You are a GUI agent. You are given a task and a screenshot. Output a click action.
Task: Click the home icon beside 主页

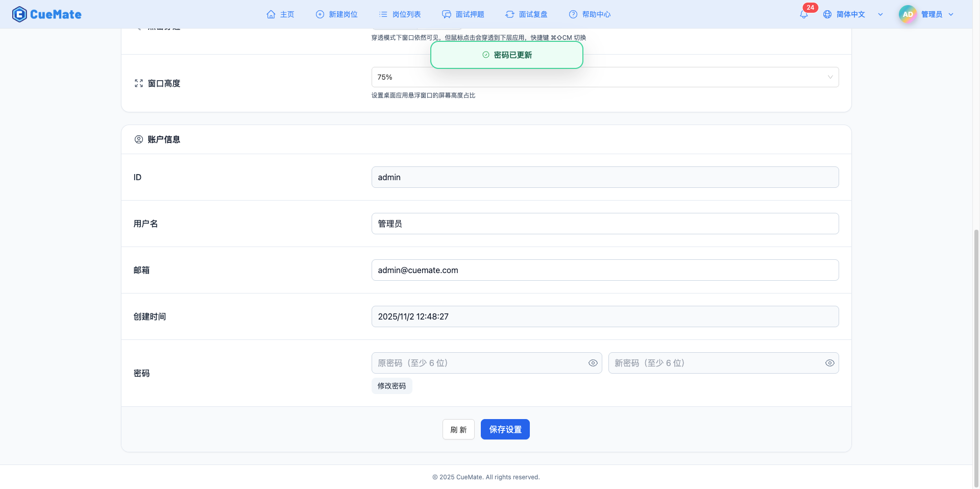click(271, 14)
